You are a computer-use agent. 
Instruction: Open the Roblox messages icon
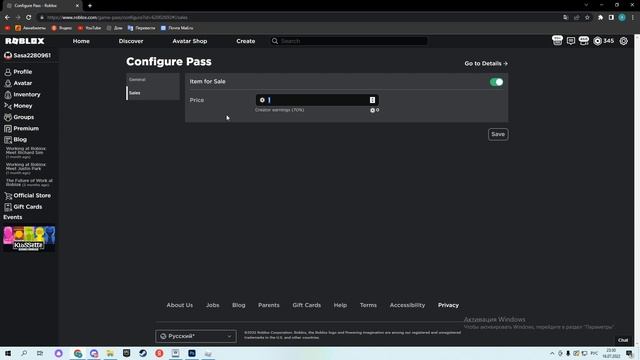click(571, 41)
